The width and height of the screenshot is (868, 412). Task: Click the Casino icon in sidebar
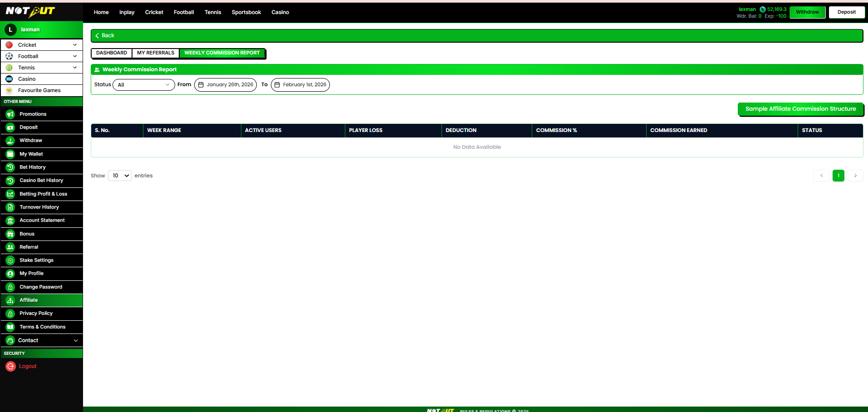click(x=9, y=79)
